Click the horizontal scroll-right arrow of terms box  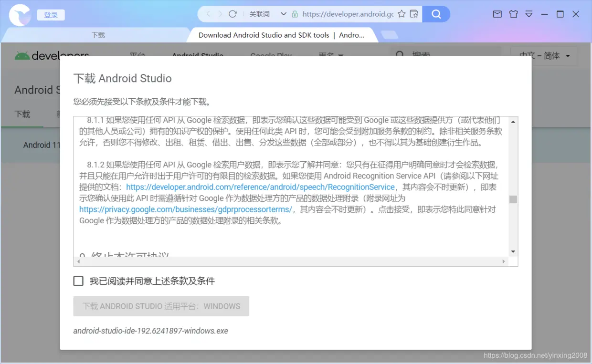pyautogui.click(x=503, y=261)
